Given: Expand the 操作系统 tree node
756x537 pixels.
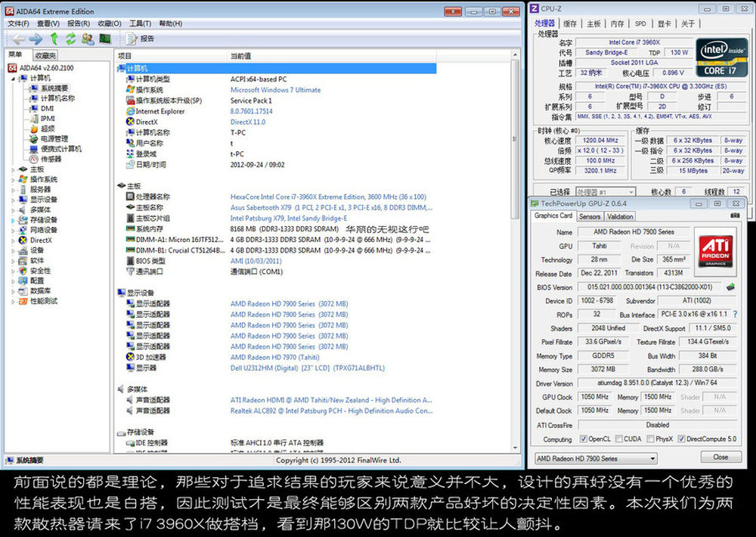Looking at the screenshot, I should coord(13,180).
